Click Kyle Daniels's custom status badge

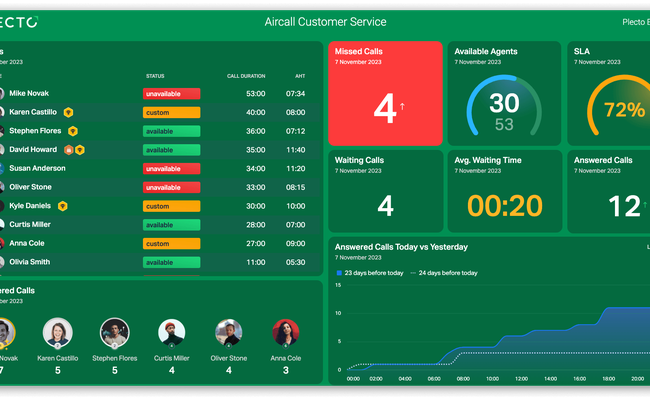click(x=172, y=206)
